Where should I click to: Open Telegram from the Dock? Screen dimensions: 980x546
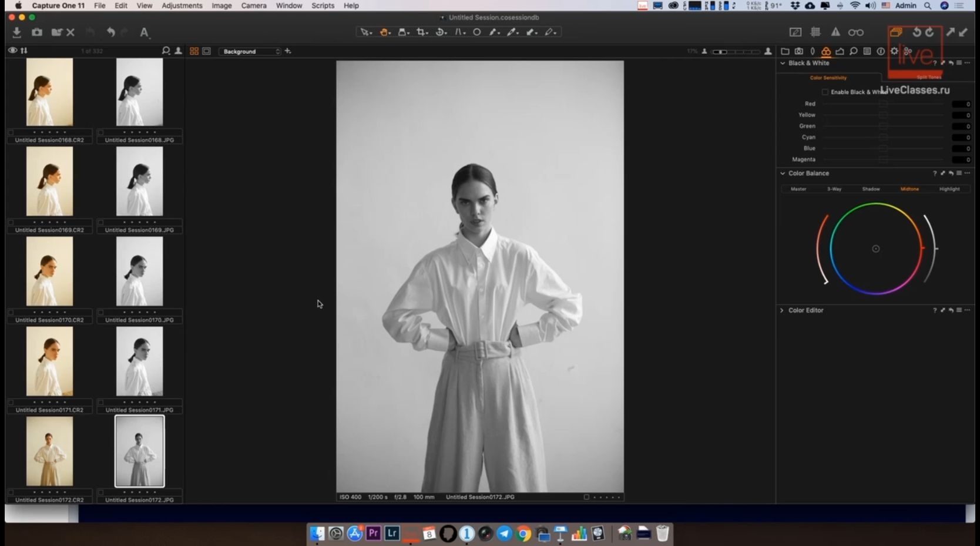504,533
